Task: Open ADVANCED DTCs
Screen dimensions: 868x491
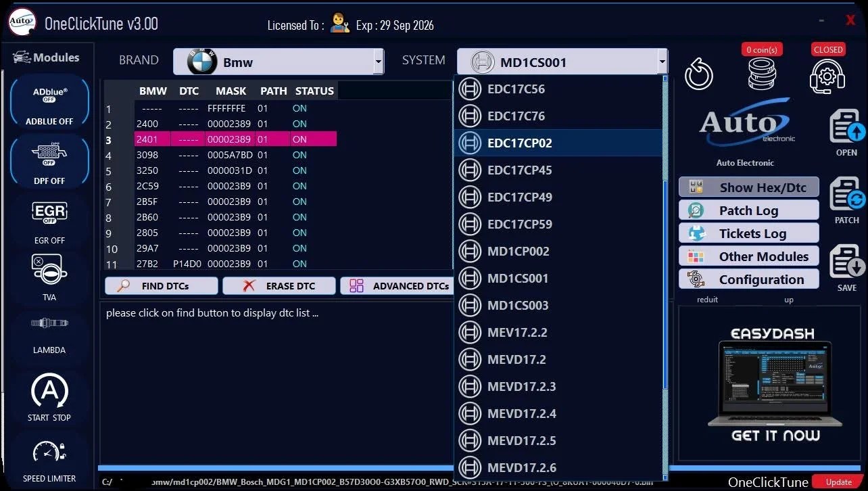Action: (397, 286)
